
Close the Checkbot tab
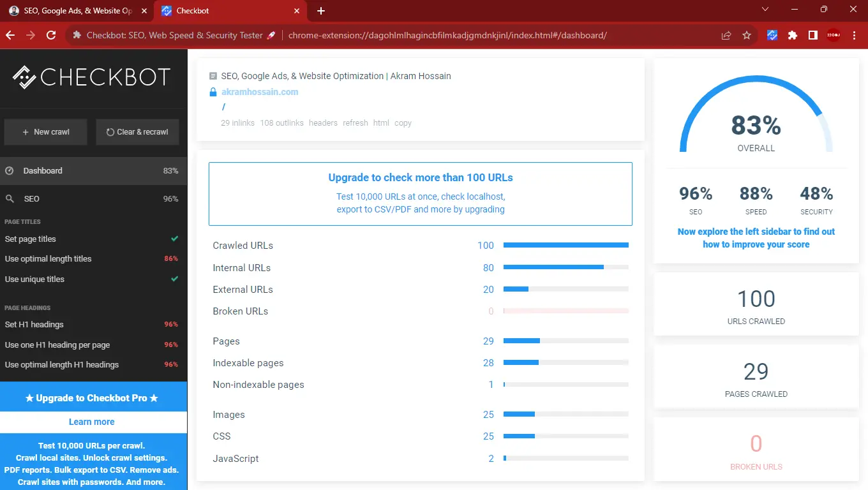(297, 11)
